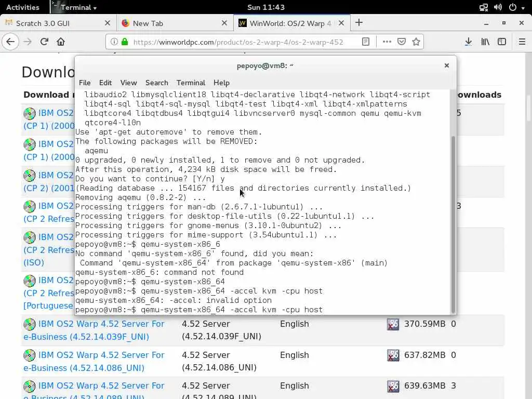Click the 637.82MB size cell
The height and width of the screenshot is (399, 532).
pyautogui.click(x=424, y=355)
